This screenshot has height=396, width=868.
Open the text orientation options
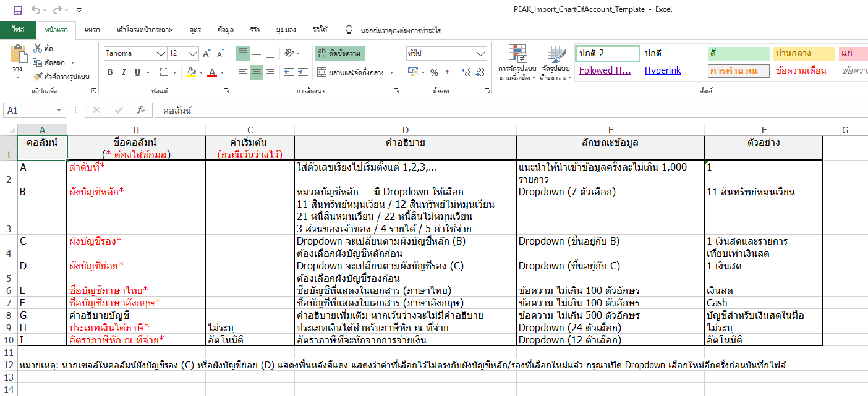point(292,53)
